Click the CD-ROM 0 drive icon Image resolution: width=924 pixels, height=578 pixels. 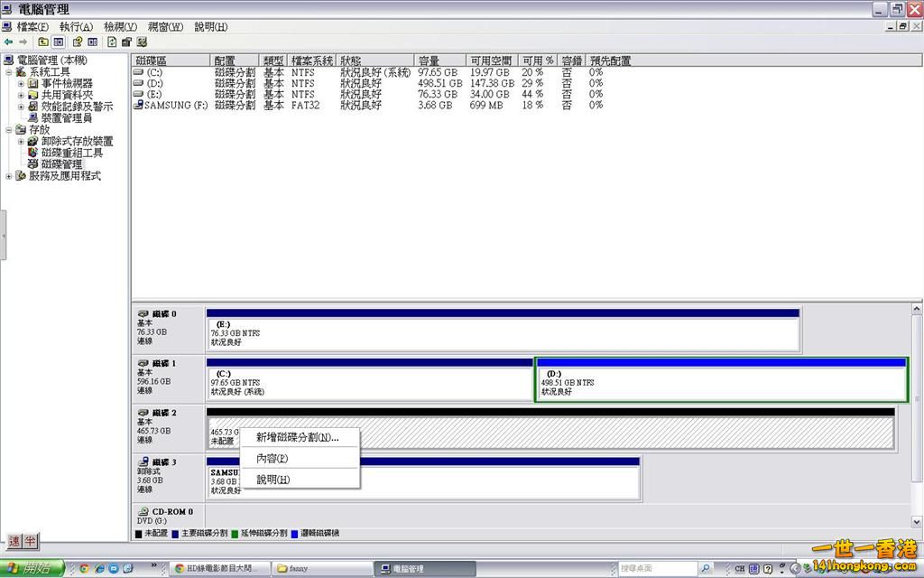point(143,511)
